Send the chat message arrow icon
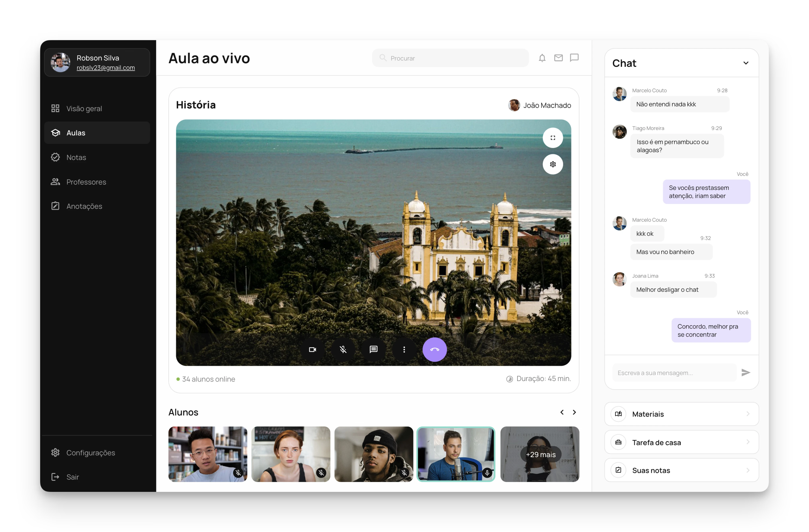The image size is (809, 532). (745, 372)
